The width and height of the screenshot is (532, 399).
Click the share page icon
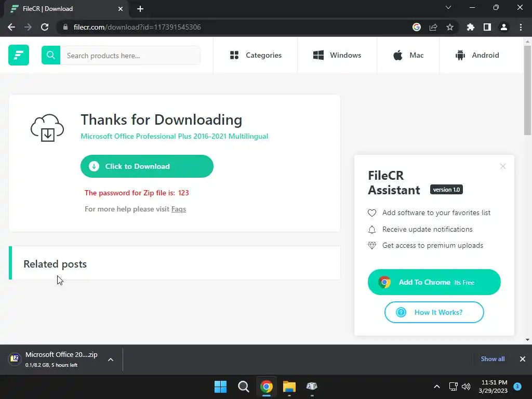coord(433,27)
